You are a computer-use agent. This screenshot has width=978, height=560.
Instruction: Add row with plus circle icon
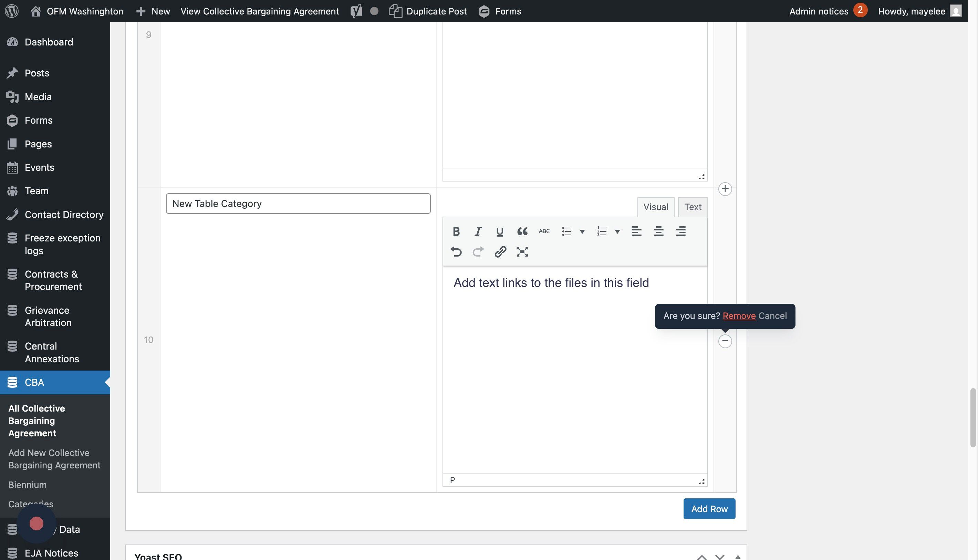[725, 188]
